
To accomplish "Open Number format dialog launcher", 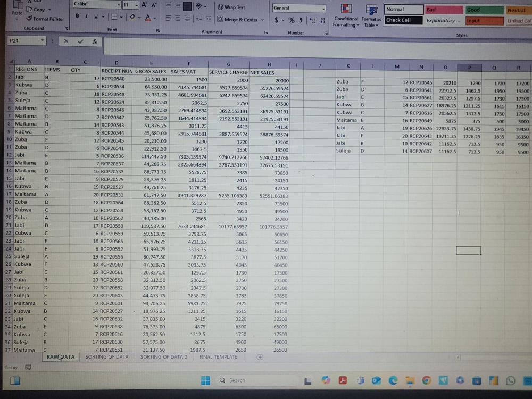I will pyautogui.click(x=326, y=33).
